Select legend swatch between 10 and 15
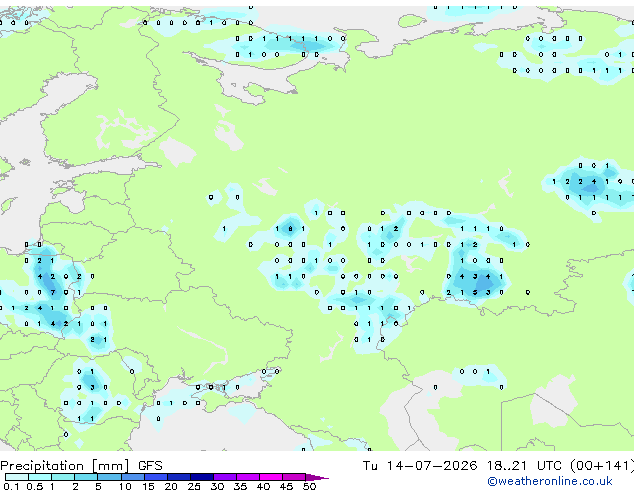 tap(132, 477)
